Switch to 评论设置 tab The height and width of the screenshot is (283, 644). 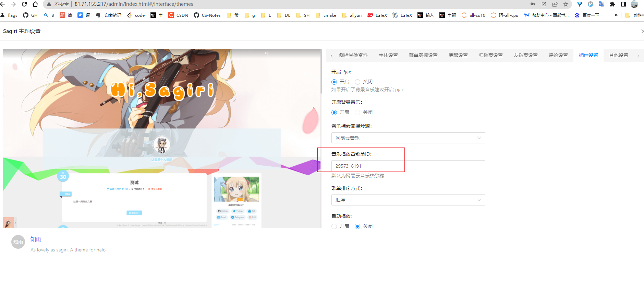pyautogui.click(x=558, y=55)
